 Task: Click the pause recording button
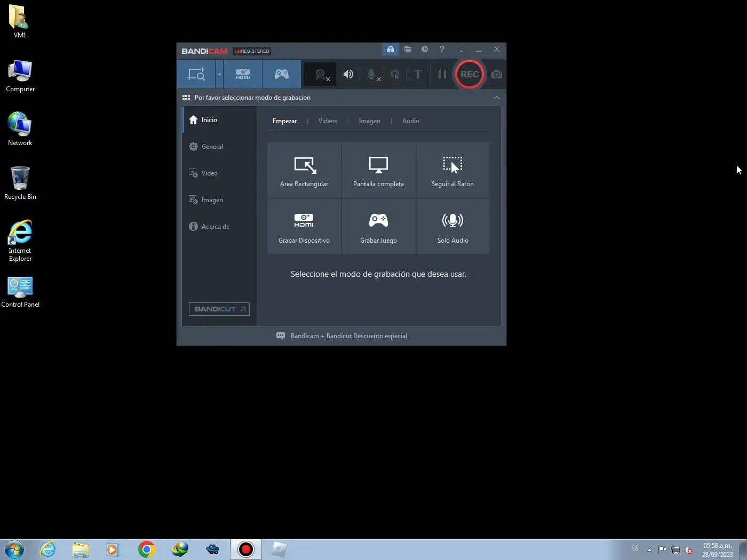[442, 74]
